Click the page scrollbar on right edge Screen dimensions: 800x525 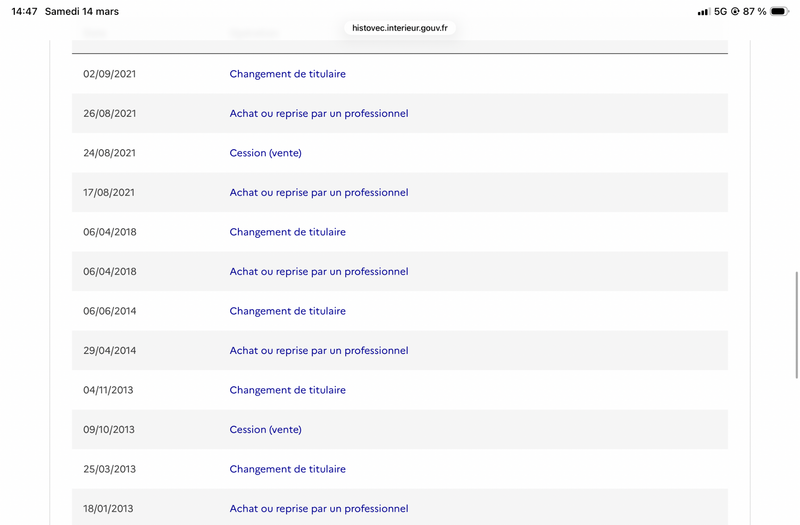796,324
